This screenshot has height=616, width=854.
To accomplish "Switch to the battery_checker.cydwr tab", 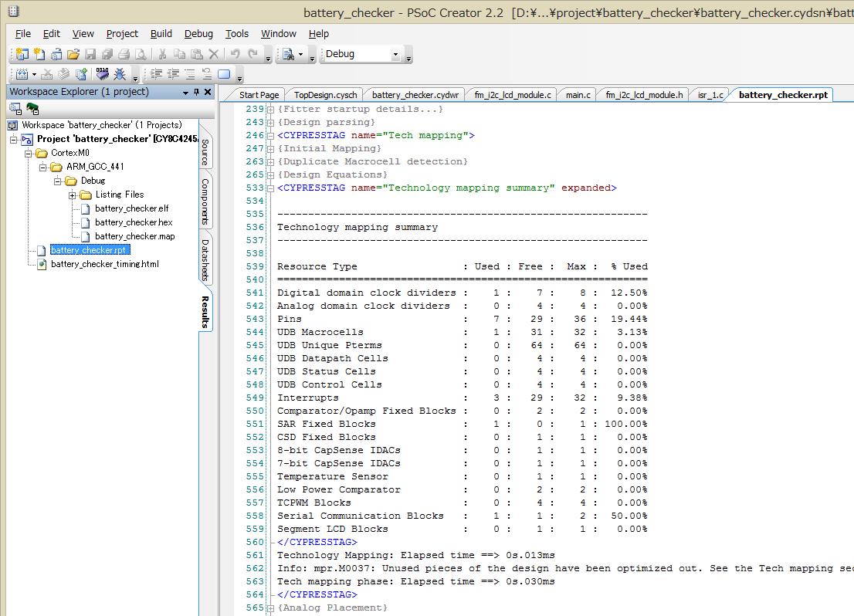I will (415, 95).
